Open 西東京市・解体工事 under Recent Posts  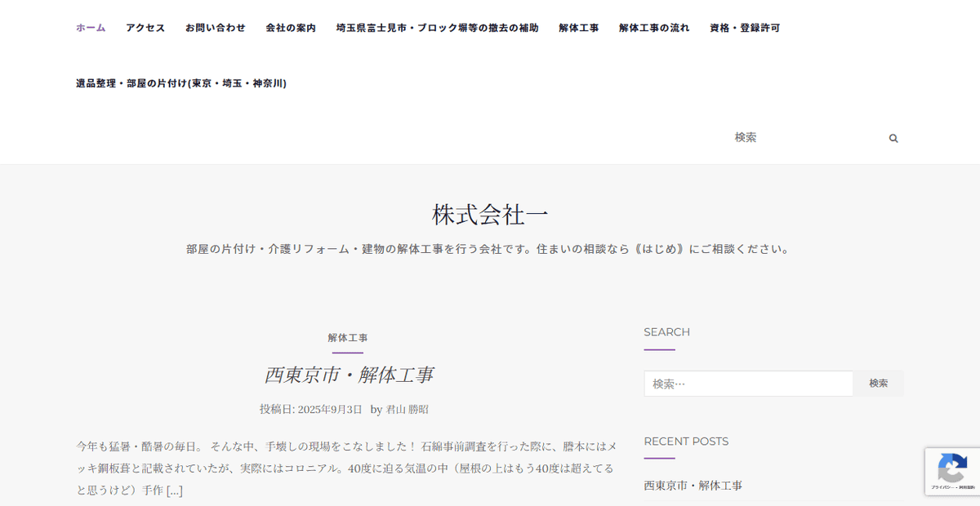tap(693, 486)
